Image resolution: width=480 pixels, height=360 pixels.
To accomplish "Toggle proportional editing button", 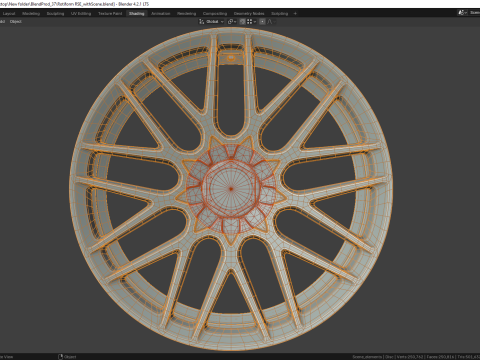I will coord(262,22).
